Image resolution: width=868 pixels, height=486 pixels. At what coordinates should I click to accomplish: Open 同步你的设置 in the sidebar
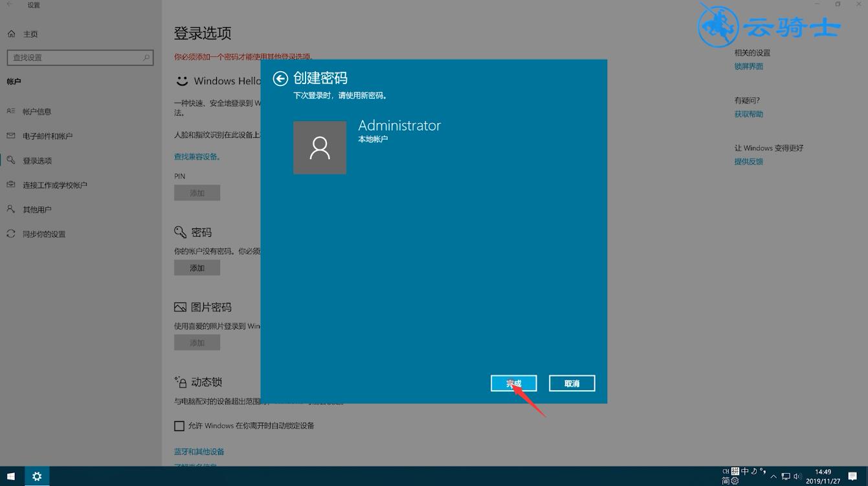44,234
